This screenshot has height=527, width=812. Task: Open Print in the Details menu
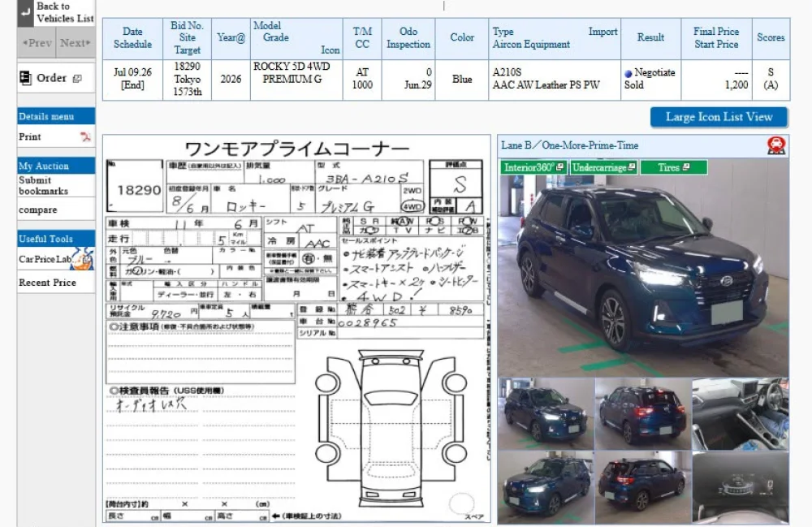click(x=29, y=136)
